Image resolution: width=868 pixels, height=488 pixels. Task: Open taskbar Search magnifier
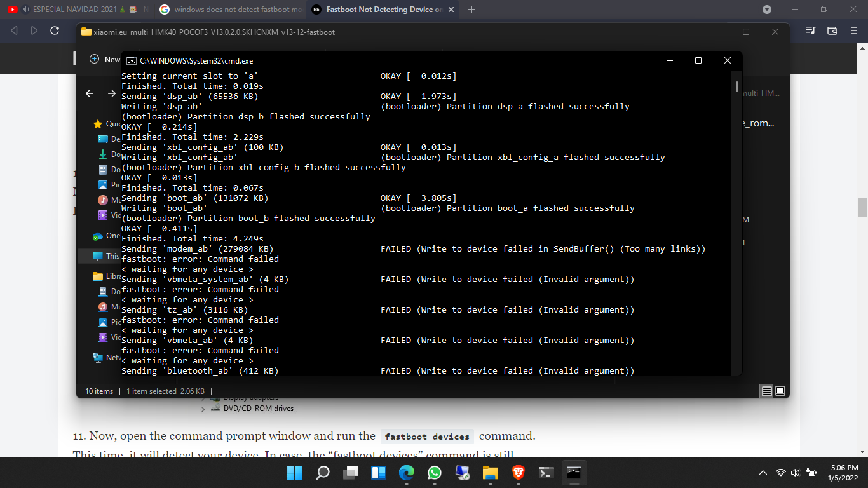coord(323,473)
